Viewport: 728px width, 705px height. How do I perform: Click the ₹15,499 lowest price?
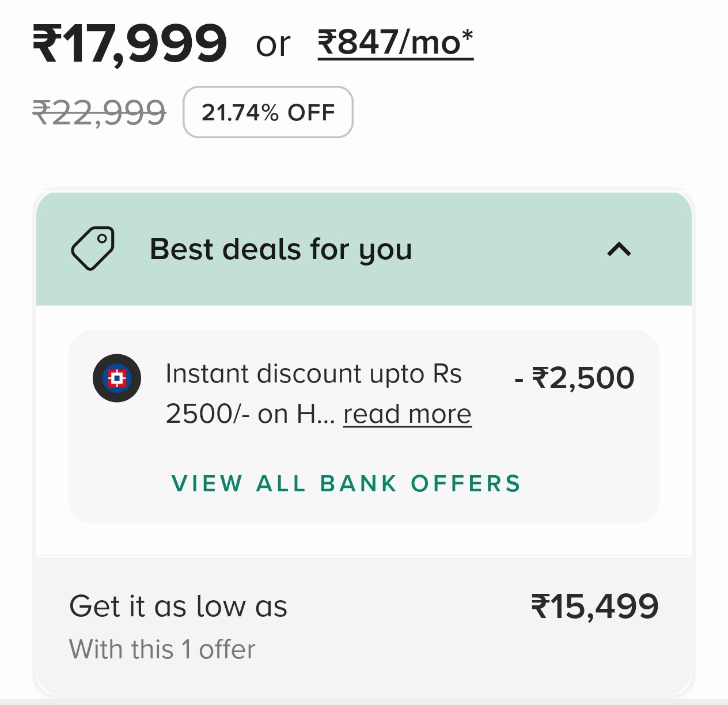click(x=594, y=607)
